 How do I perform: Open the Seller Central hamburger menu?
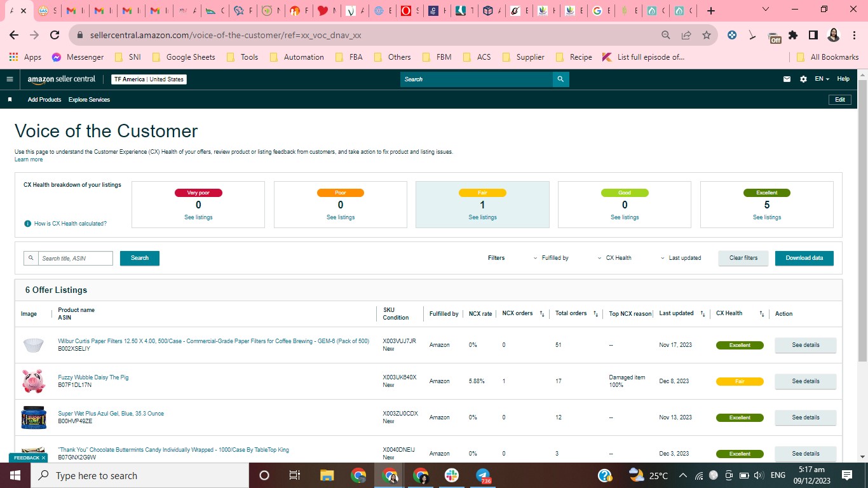click(10, 79)
